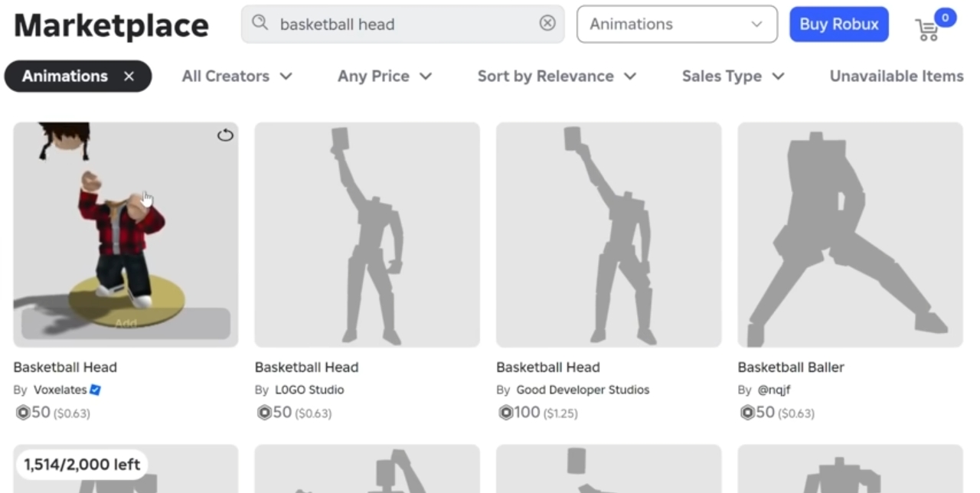Image resolution: width=980 pixels, height=493 pixels.
Task: Click the Buy Robux button
Action: [839, 24]
